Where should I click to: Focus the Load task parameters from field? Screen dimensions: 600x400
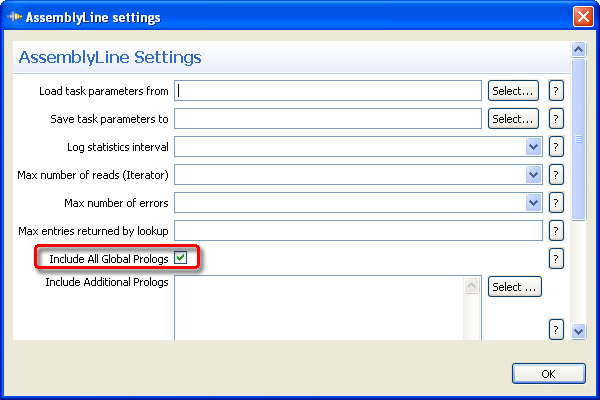point(328,91)
